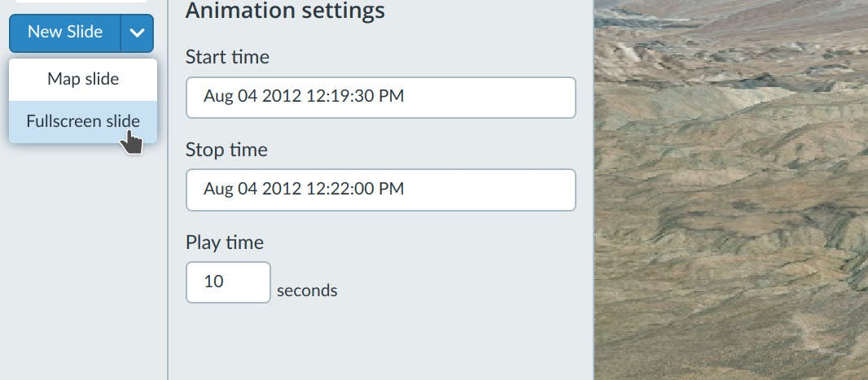The width and height of the screenshot is (868, 380).
Task: Click the New Slide button
Action: 64,33
